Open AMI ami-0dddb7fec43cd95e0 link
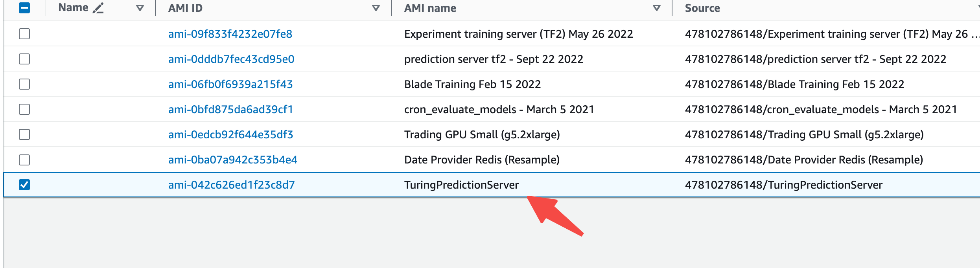The image size is (980, 268). 231,59
